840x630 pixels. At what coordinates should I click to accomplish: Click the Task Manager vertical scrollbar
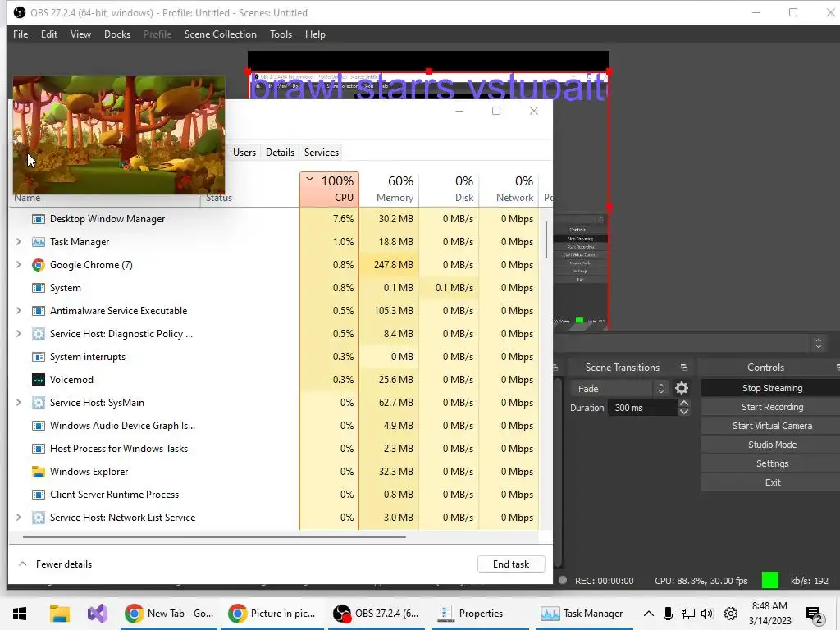[546, 240]
